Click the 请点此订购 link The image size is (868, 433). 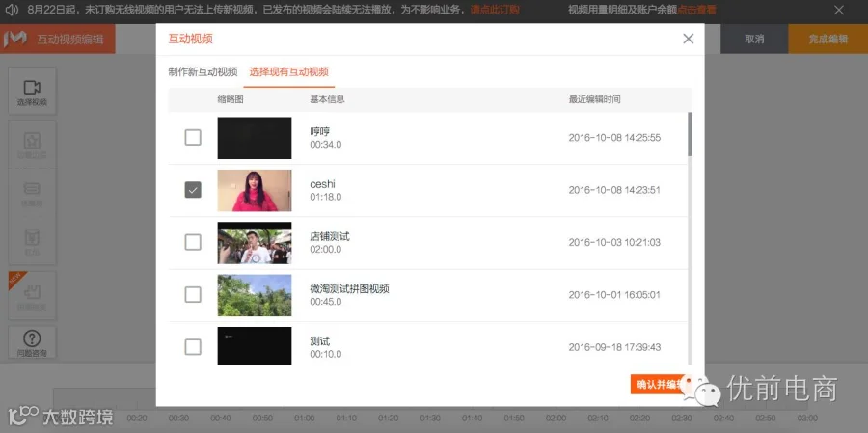(495, 10)
